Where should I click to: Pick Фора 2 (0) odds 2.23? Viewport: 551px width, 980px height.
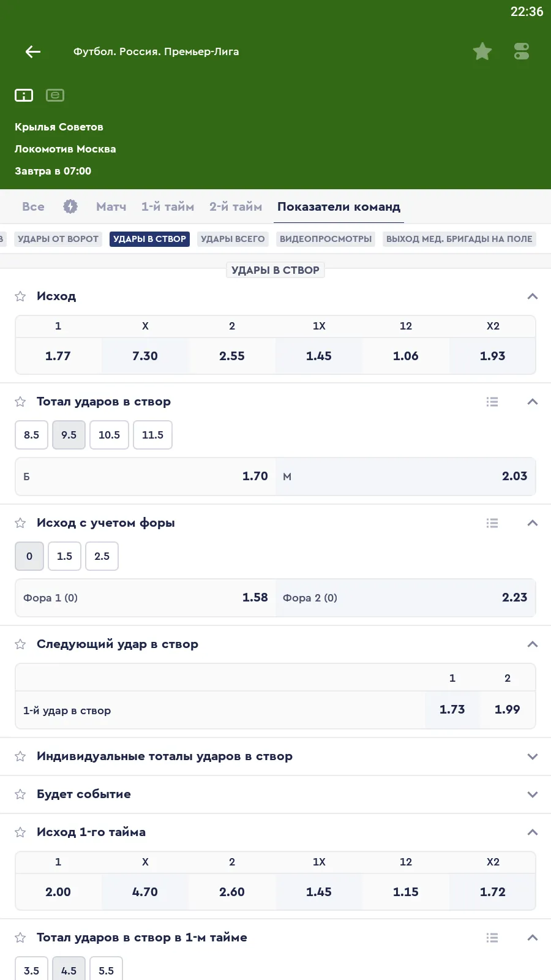[405, 598]
